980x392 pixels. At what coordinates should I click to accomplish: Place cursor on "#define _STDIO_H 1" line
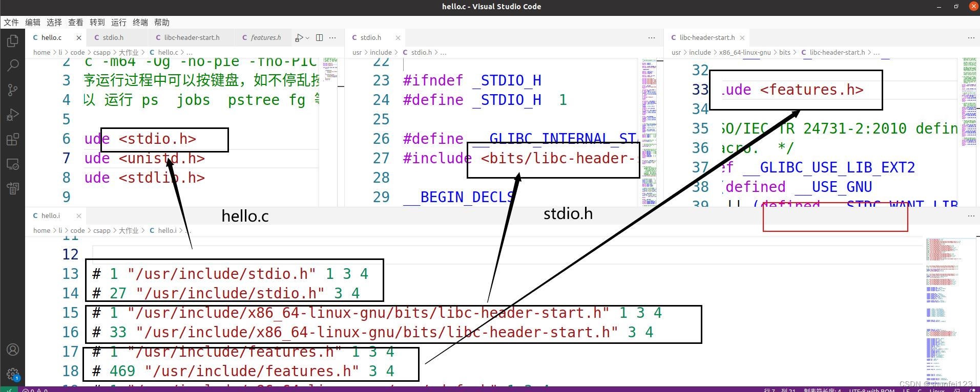click(x=485, y=100)
